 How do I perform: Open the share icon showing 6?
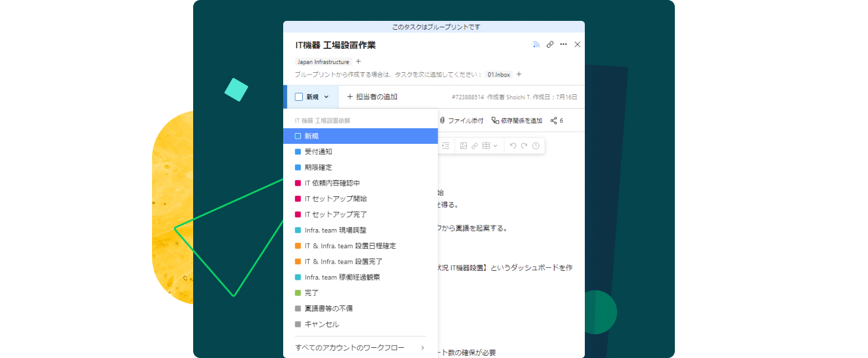click(x=556, y=121)
